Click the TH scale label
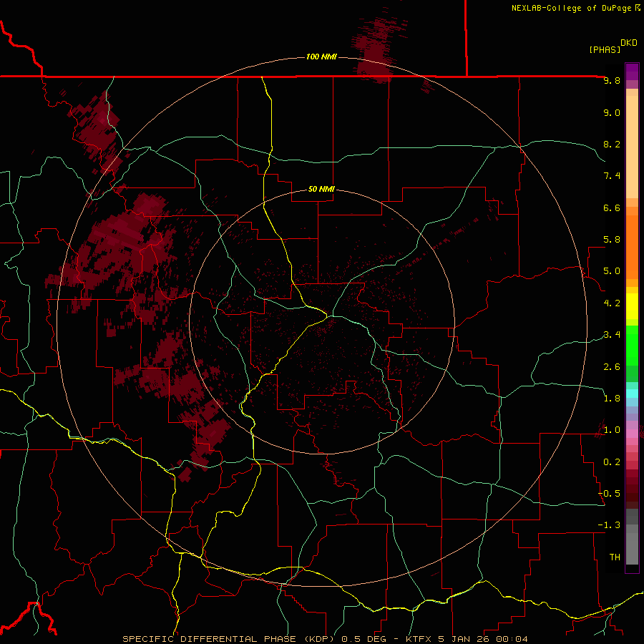644x644 pixels. [615, 557]
